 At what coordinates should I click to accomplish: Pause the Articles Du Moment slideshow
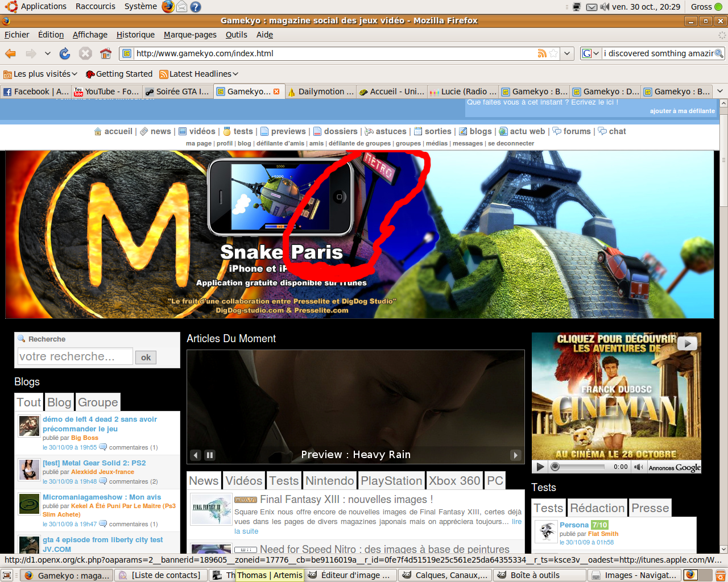click(210, 455)
